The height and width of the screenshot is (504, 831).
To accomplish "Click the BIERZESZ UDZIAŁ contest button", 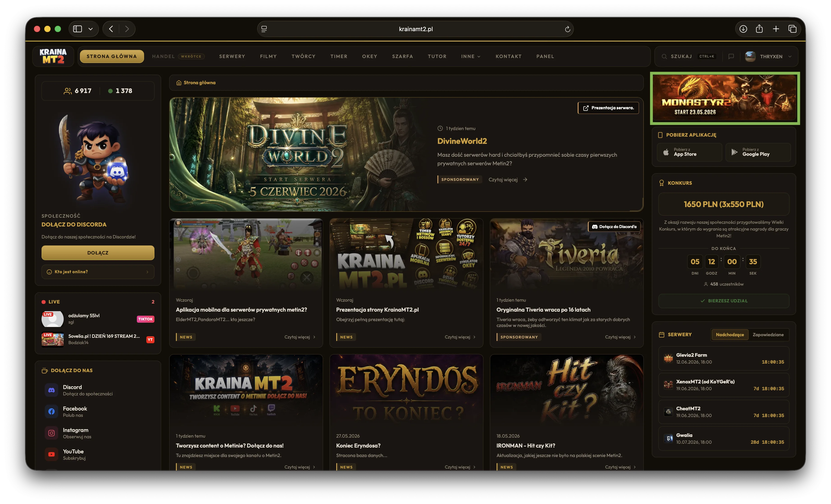I will pos(724,301).
